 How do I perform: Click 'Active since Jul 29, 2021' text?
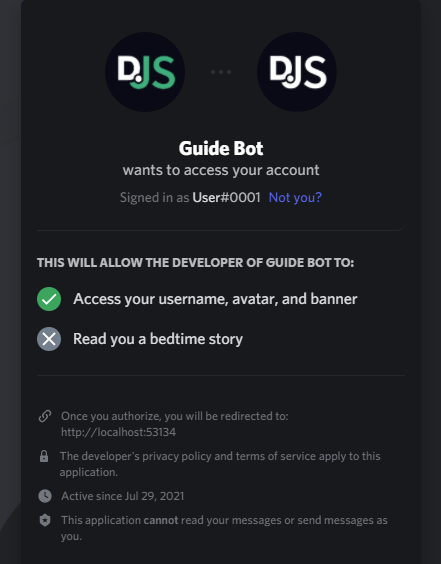[x=123, y=496]
